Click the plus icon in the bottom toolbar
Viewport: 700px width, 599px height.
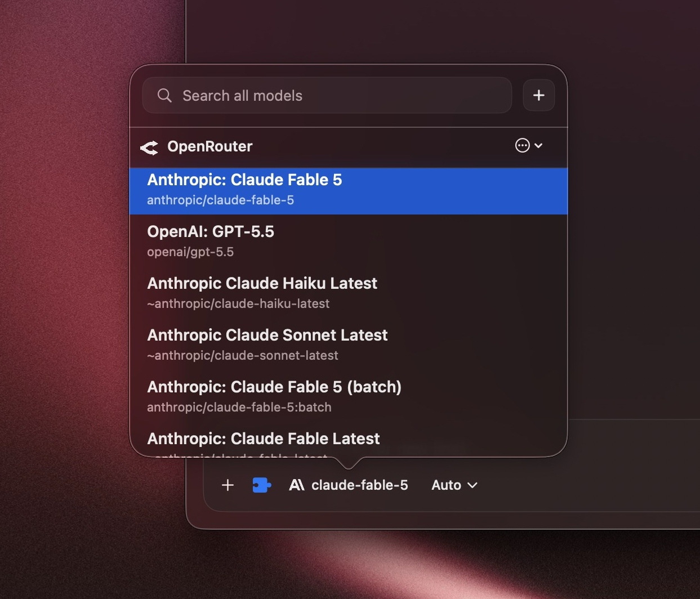[x=228, y=485]
